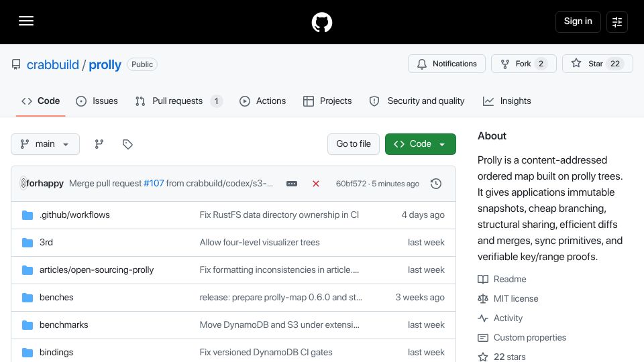Image resolution: width=644 pixels, height=362 pixels.
Task: Click folder icon beside articles/open-sourcing-prolly
Action: [x=28, y=270]
